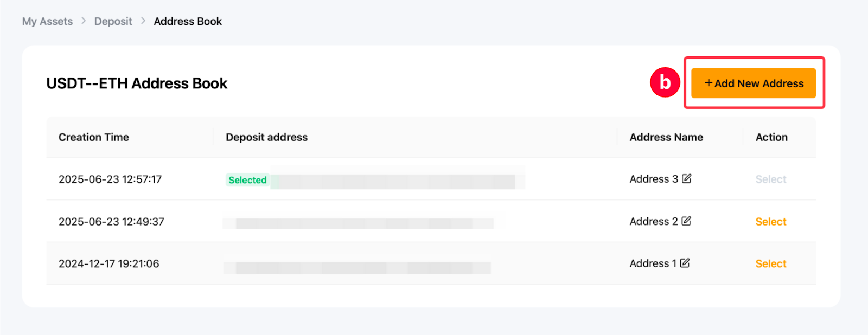Click the 2025-06-23 12:57:17 creation time

point(110,179)
